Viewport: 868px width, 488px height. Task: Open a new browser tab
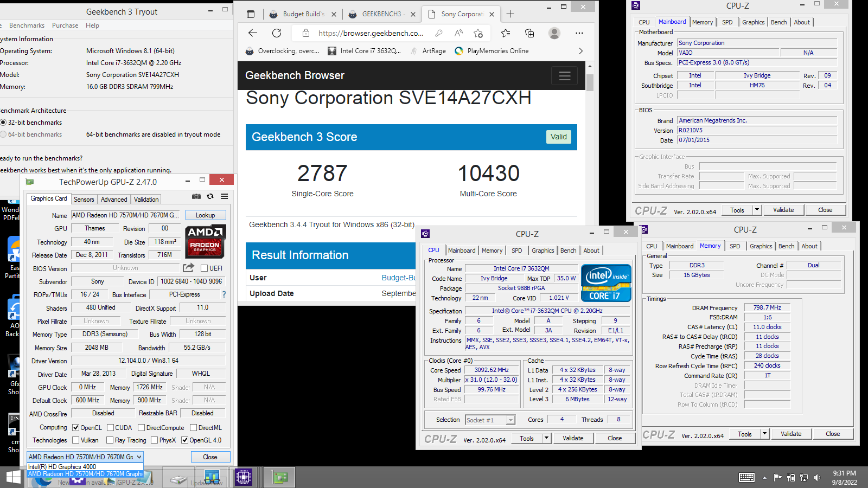click(x=510, y=14)
